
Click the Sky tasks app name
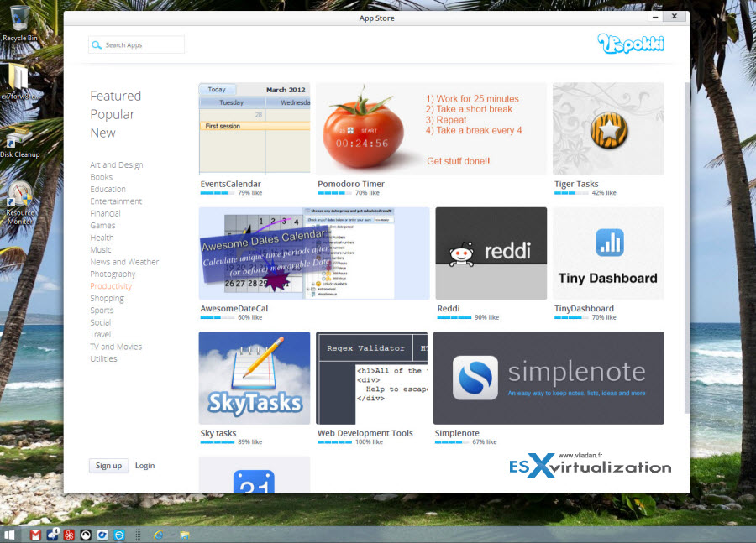click(x=218, y=433)
